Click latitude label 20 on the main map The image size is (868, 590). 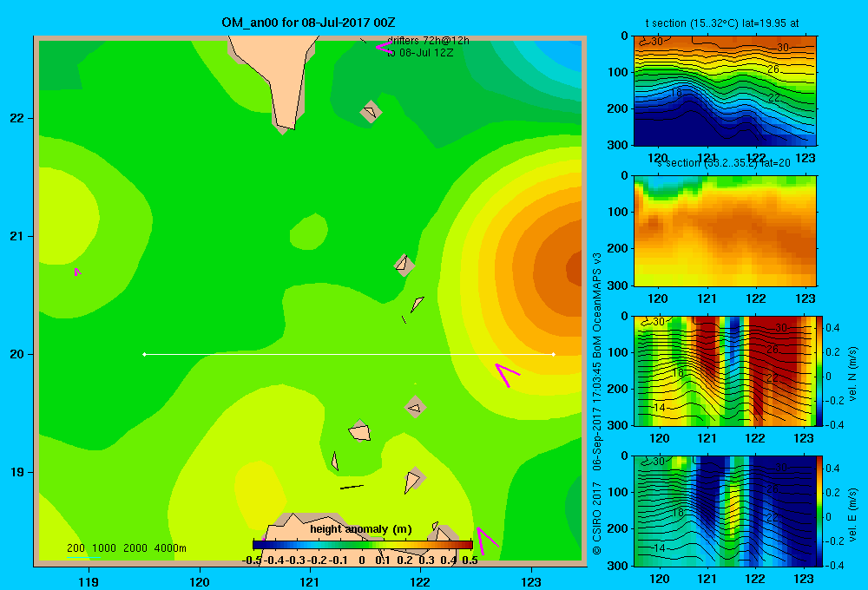point(17,354)
